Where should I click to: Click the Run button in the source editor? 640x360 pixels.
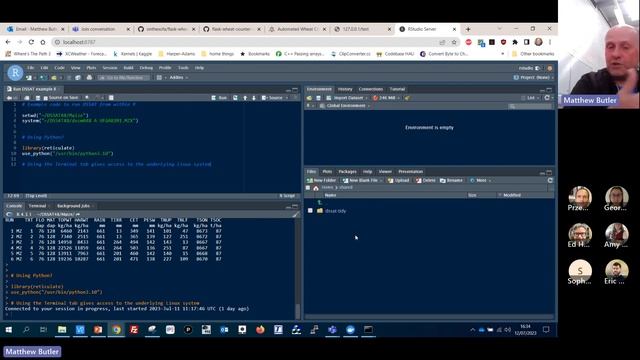click(219, 98)
